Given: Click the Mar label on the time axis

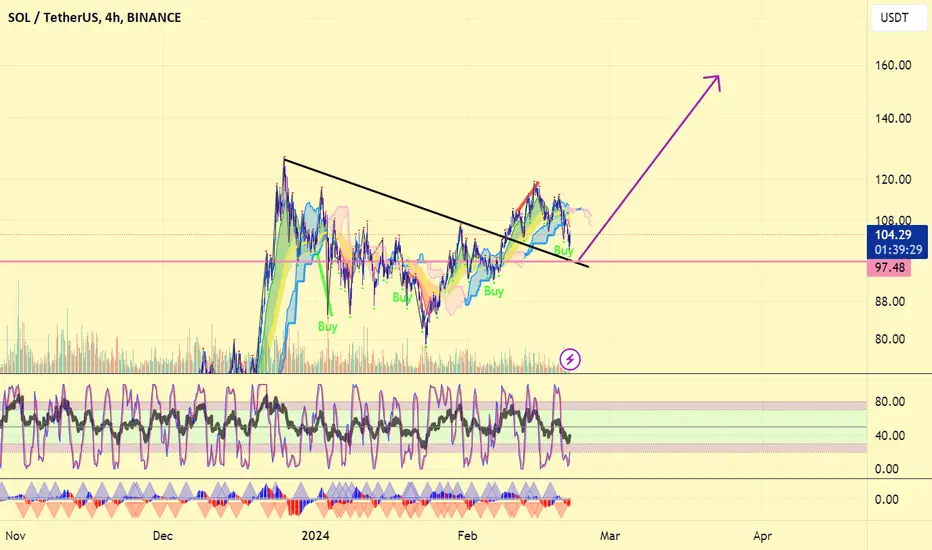Looking at the screenshot, I should [610, 536].
